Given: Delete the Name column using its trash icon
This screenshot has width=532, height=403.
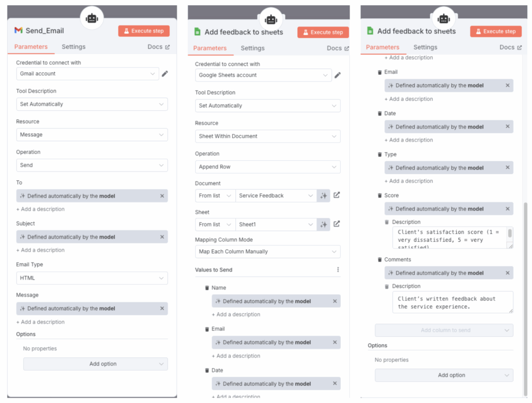Looking at the screenshot, I should tap(207, 288).
